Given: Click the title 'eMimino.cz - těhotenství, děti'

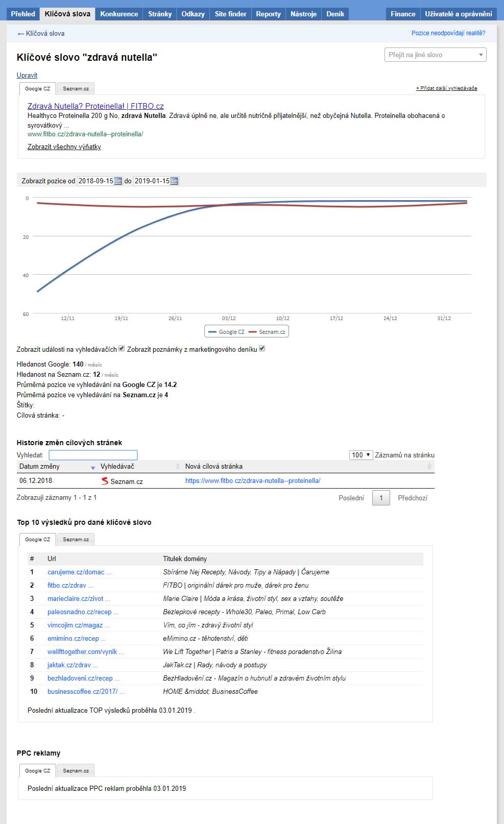Looking at the screenshot, I should click(205, 638).
